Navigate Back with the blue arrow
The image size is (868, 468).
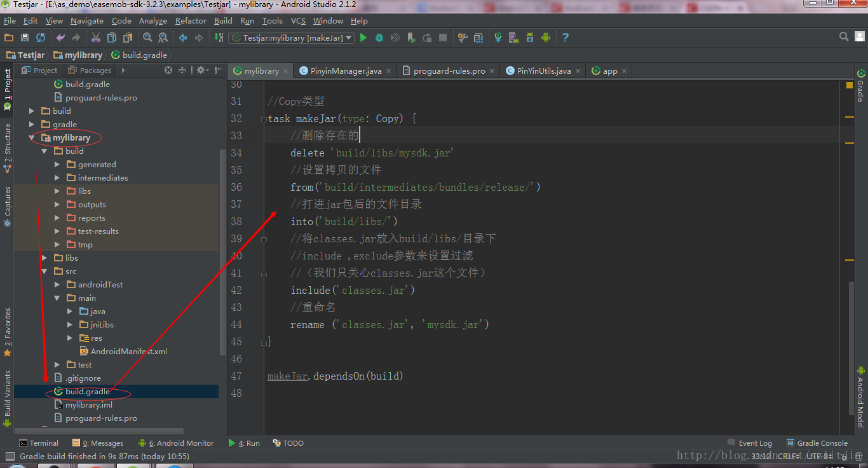(x=183, y=38)
